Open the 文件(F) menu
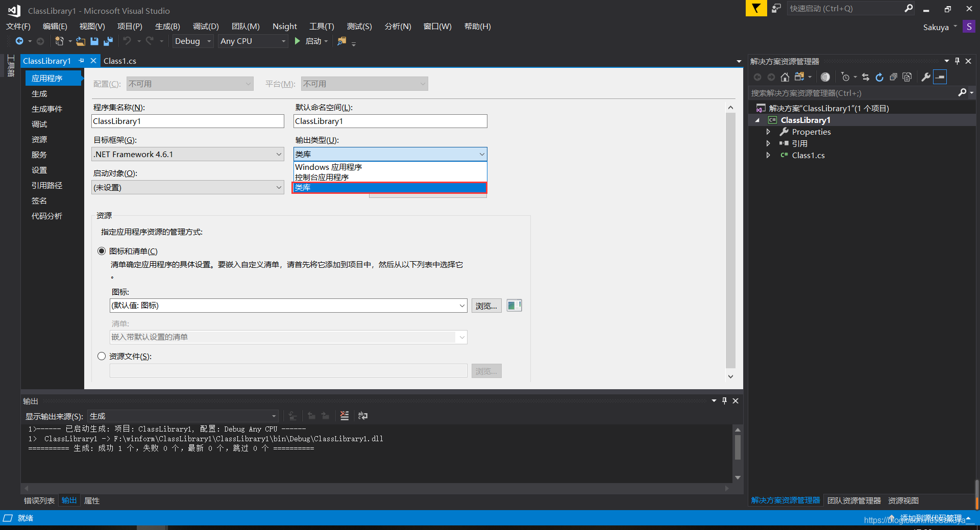Screen dimensions: 980x530 click(18, 27)
